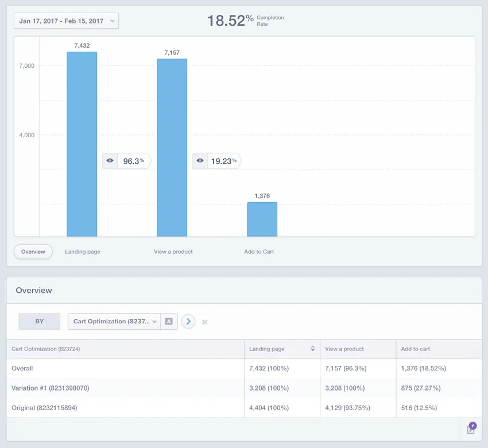
Task: Click the eye icon beside 19.23%
Action: (x=200, y=161)
